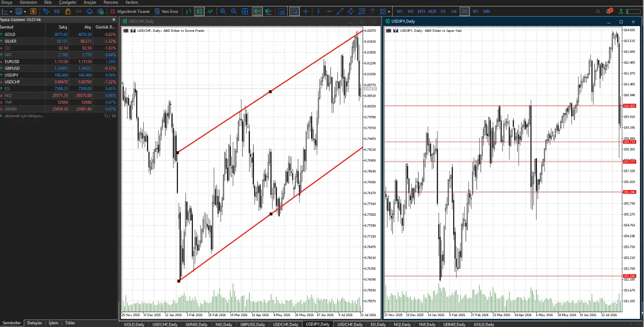Open the VPS cloud hosting icon
The image size is (644, 327).
90,11
